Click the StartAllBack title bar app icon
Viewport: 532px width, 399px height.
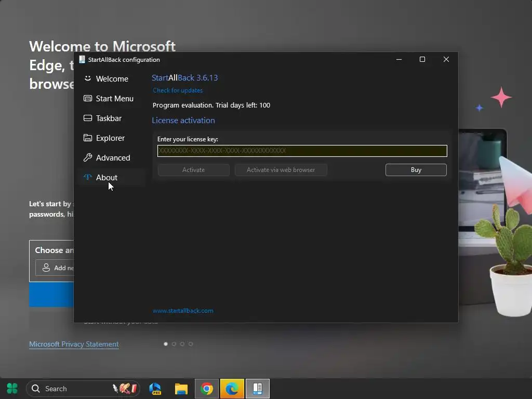click(x=82, y=59)
